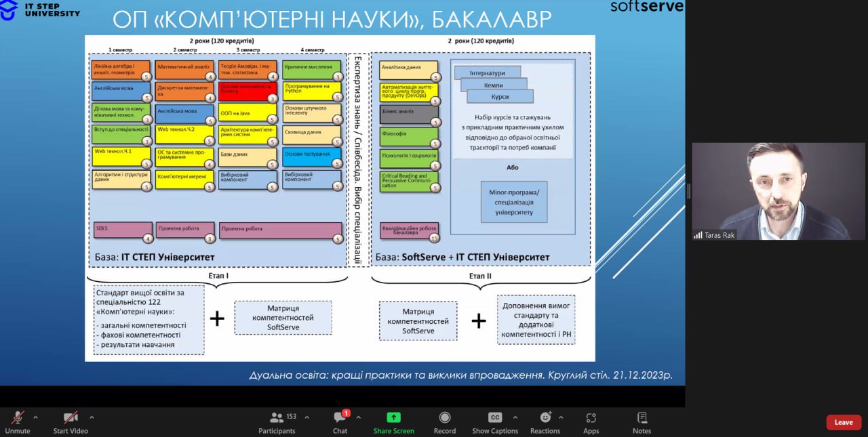Expand the arrow next to Participants
Screen dimensions: 868x437
point(307,417)
